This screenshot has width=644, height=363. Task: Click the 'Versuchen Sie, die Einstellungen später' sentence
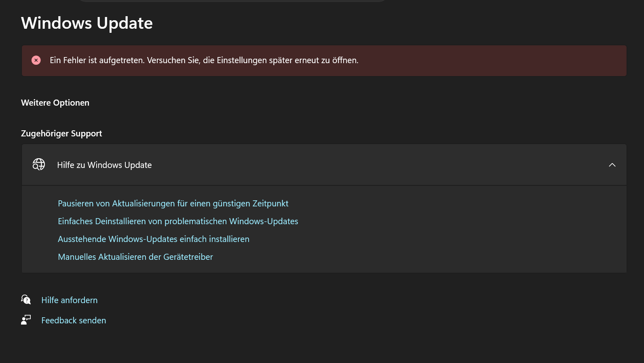click(x=253, y=60)
